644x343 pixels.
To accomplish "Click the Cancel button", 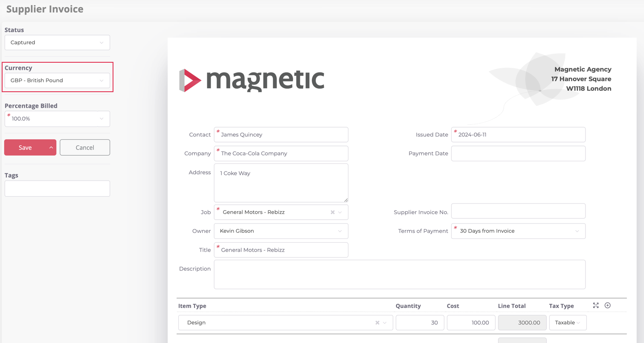I will (x=85, y=148).
